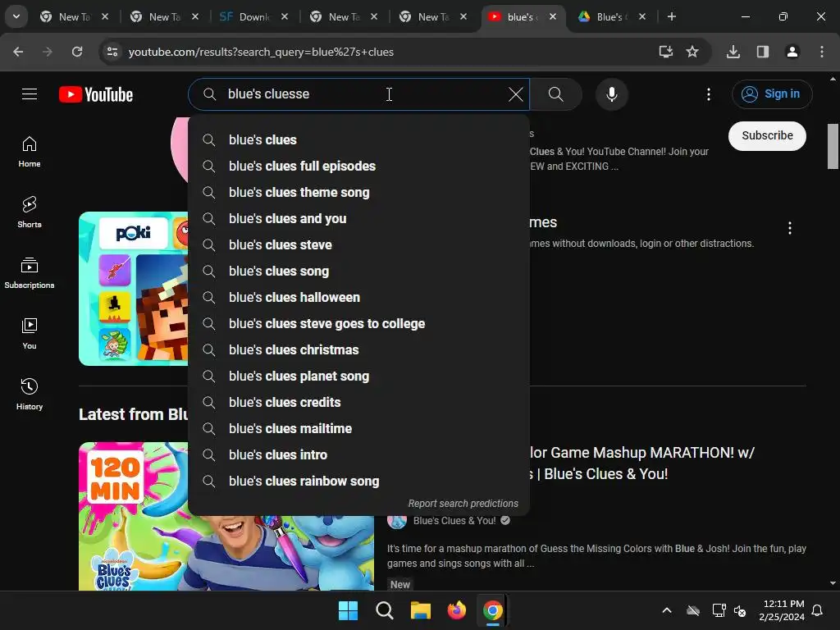Image resolution: width=840 pixels, height=630 pixels.
Task: Click the YouTube search input field
Action: pos(359,94)
